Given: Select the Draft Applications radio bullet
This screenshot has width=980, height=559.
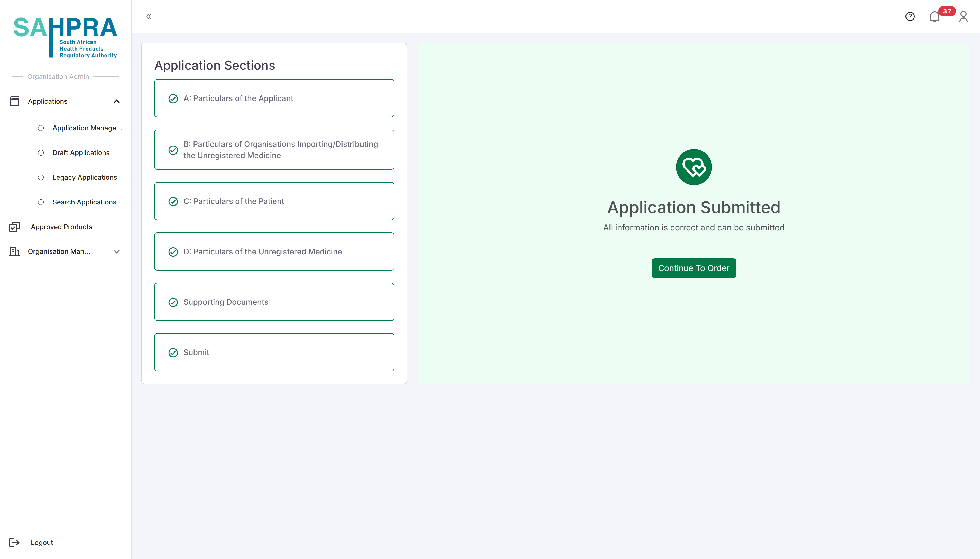Looking at the screenshot, I should coord(41,153).
